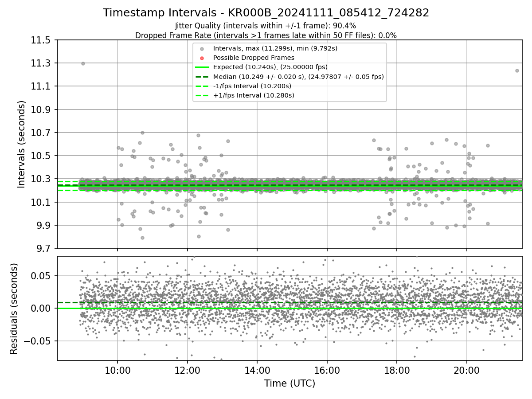Screen dimensions: 532x399
Task: Click legend entry 'Median (10.249 +/- 0.020 s)'
Action: click(298, 77)
